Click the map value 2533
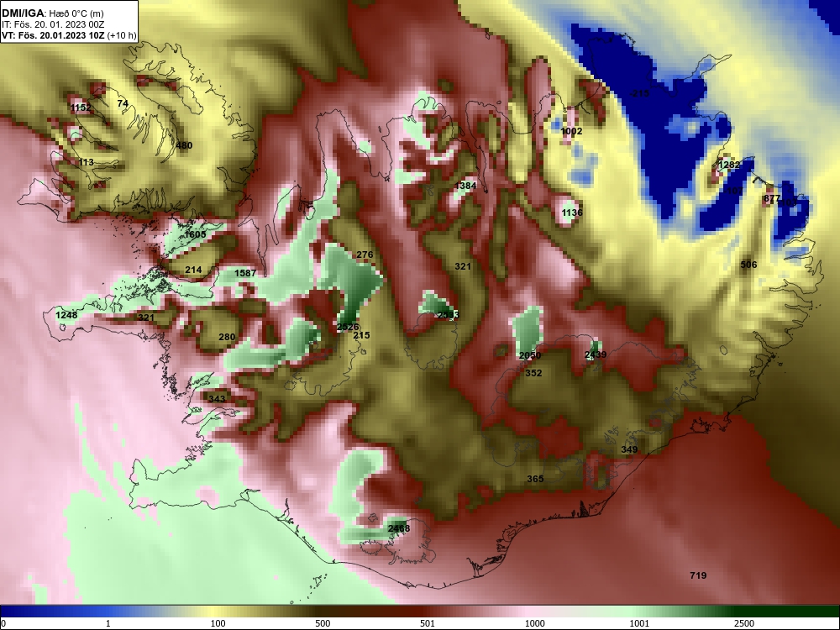The width and height of the screenshot is (840, 630). pyautogui.click(x=448, y=315)
